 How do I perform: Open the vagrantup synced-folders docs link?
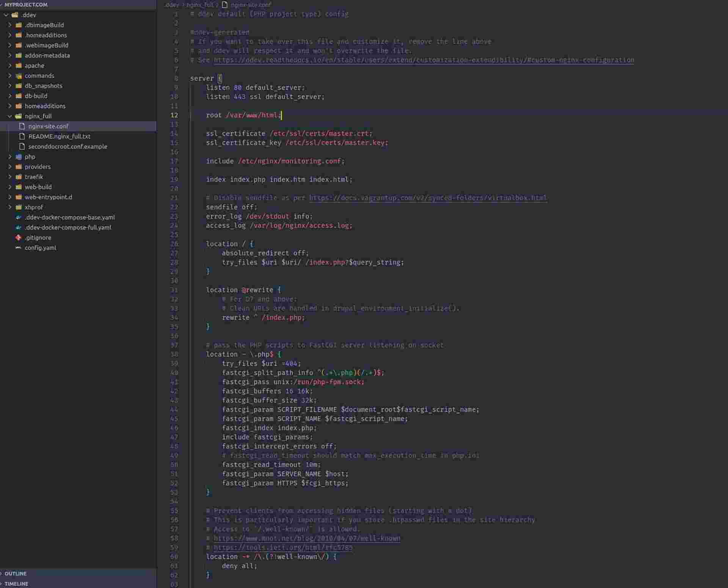tap(428, 198)
